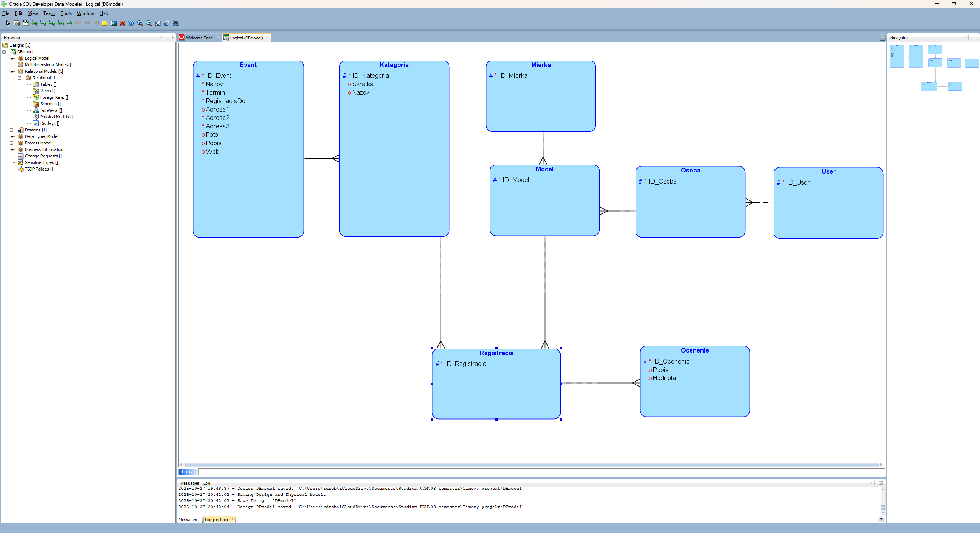Image resolution: width=980 pixels, height=533 pixels.
Task: Collapse the Relational_1 tree node
Action: 20,78
